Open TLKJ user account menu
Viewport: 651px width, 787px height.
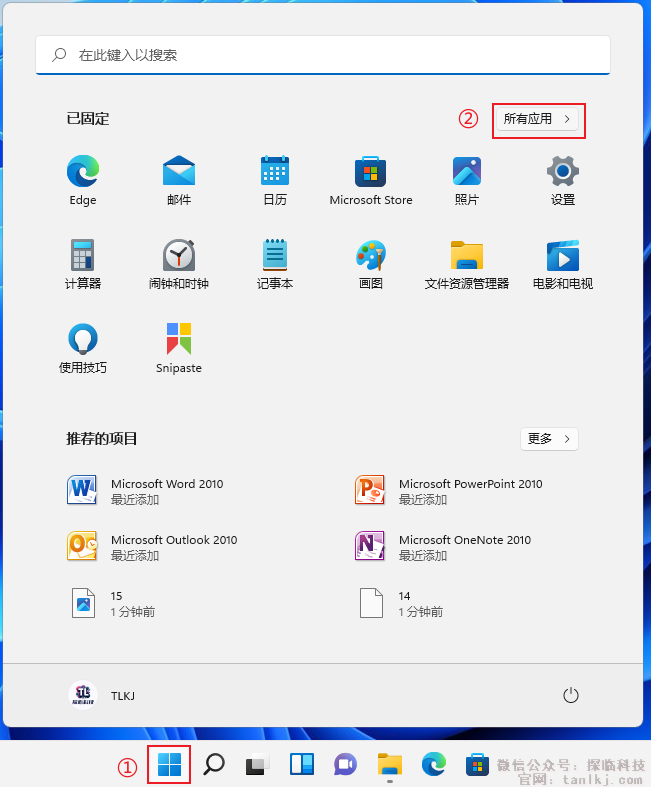point(102,696)
